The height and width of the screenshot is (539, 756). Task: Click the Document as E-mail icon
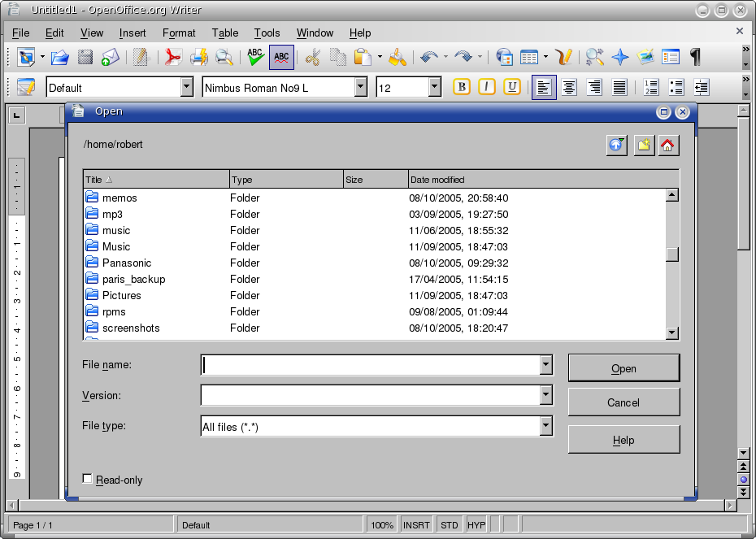pos(111,58)
